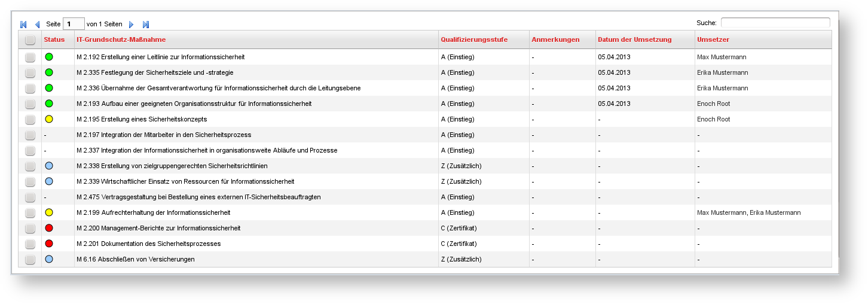Click the Suche search input field
Image resolution: width=868 pixels, height=304 pixels.
[x=775, y=23]
